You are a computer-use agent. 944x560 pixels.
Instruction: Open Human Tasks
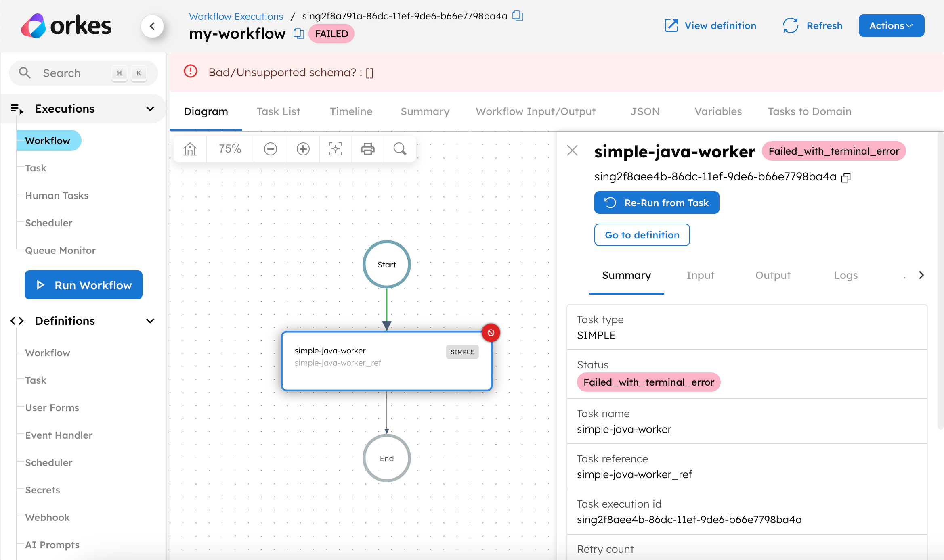pyautogui.click(x=57, y=195)
